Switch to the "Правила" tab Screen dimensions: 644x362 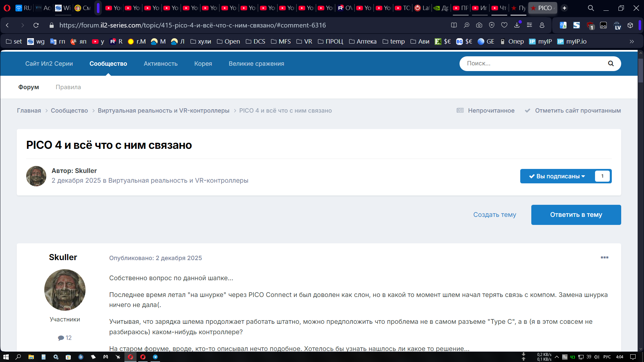tap(68, 87)
